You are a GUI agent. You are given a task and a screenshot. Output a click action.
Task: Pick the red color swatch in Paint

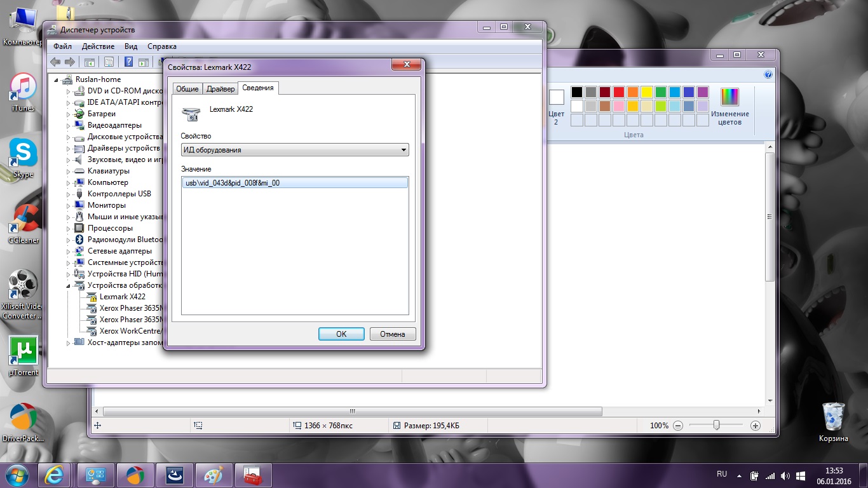click(x=618, y=92)
